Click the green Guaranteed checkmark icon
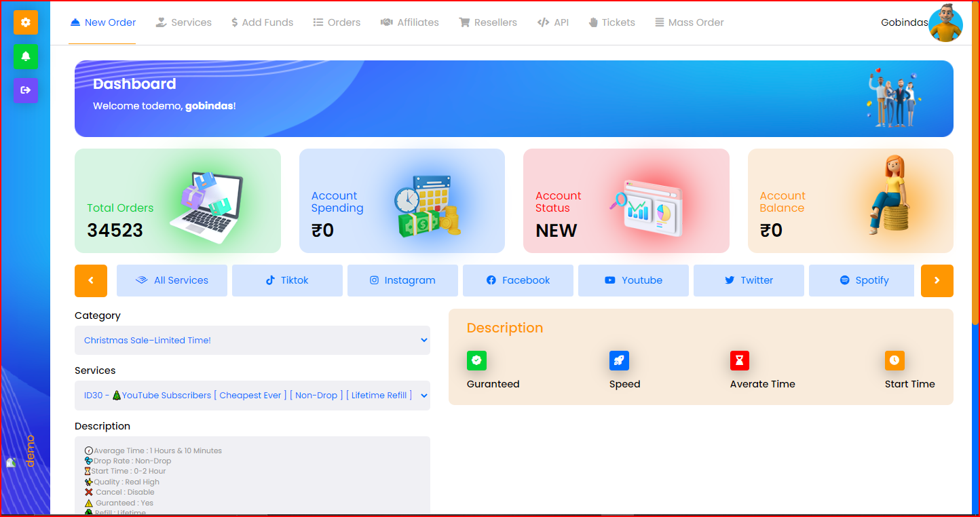The height and width of the screenshot is (517, 980). pos(476,360)
